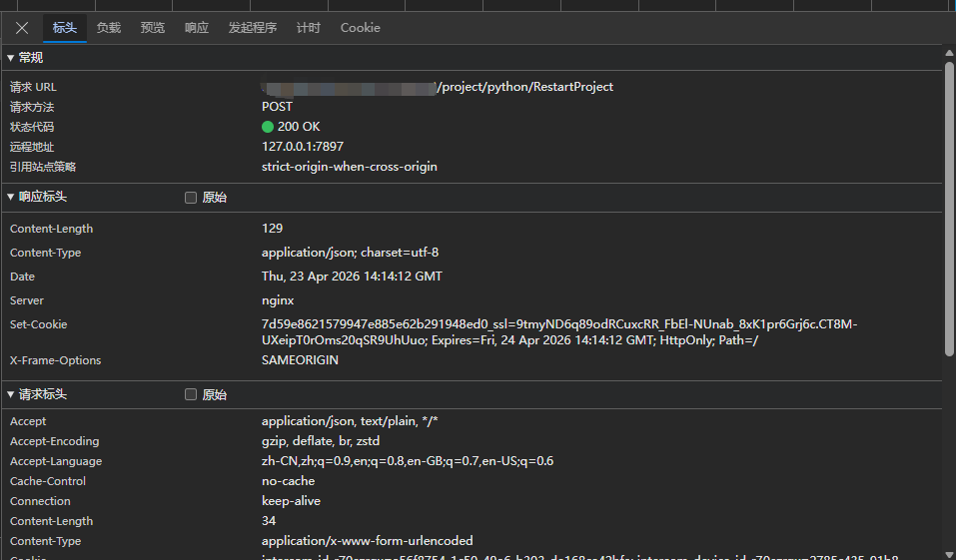Screen dimensions: 956x560
Task: Switch to the 响应 tab
Action: tap(196, 28)
